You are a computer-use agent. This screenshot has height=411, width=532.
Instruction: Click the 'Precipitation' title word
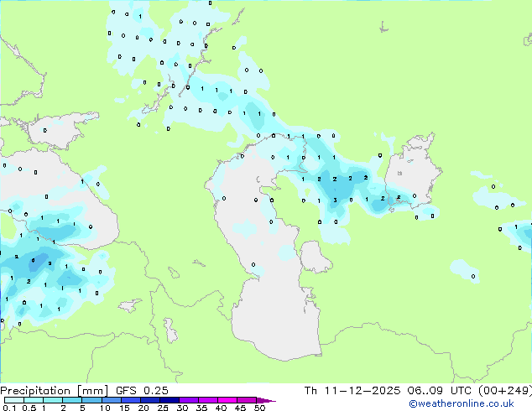[35, 391]
